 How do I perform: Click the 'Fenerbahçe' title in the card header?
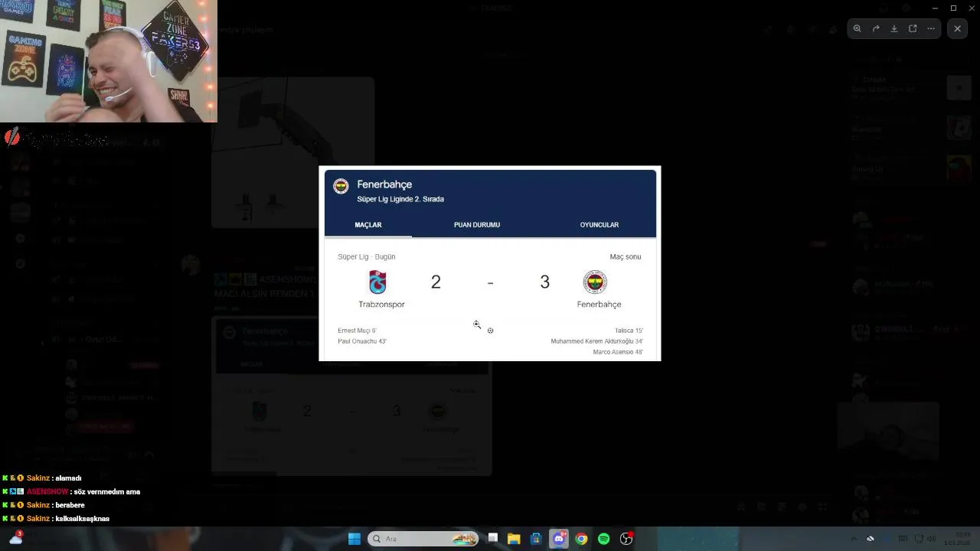tap(384, 184)
